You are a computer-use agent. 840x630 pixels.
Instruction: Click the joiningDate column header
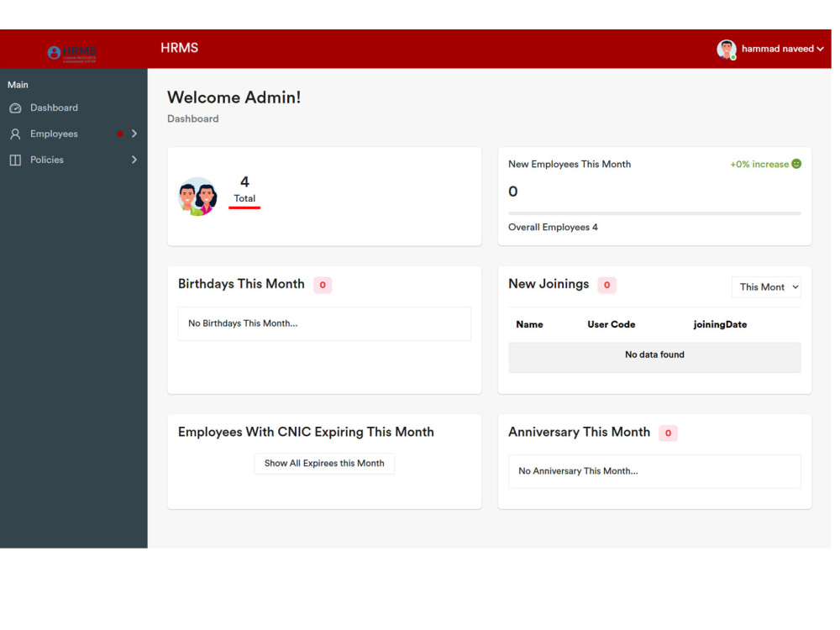tap(720, 324)
